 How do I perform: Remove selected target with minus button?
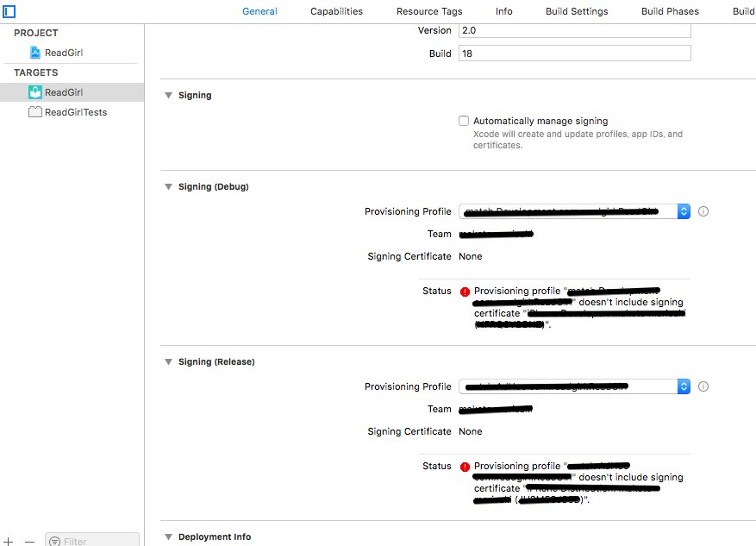tap(29, 541)
